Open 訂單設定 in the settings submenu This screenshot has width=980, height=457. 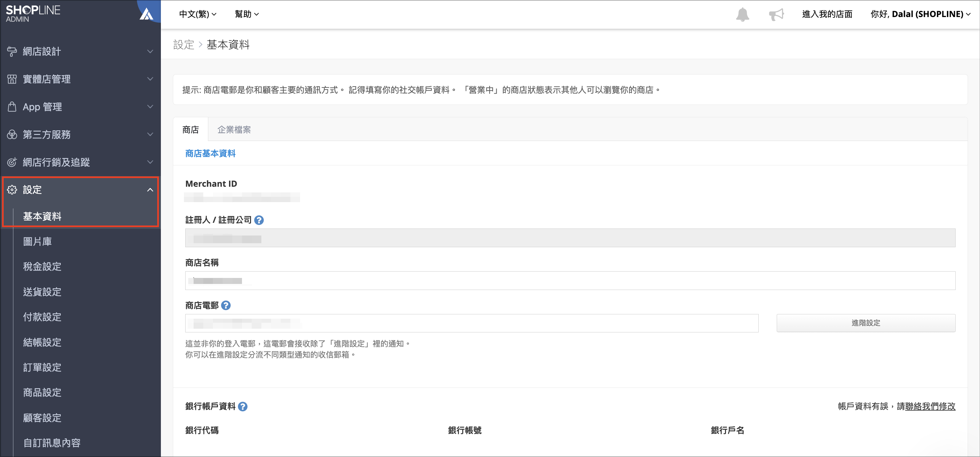click(42, 367)
